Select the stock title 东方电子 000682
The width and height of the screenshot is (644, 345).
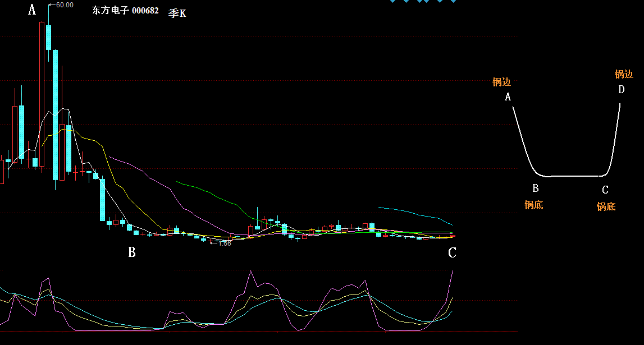[125, 11]
